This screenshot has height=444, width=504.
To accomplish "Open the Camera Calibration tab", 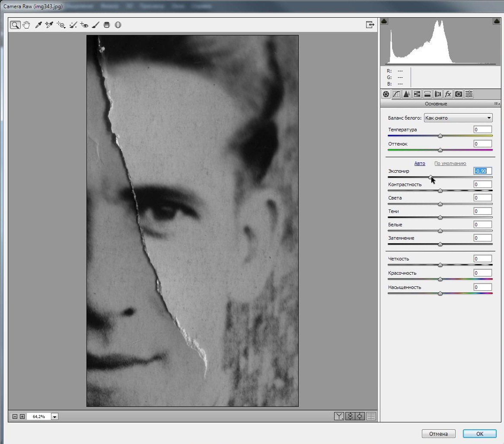I will point(459,94).
